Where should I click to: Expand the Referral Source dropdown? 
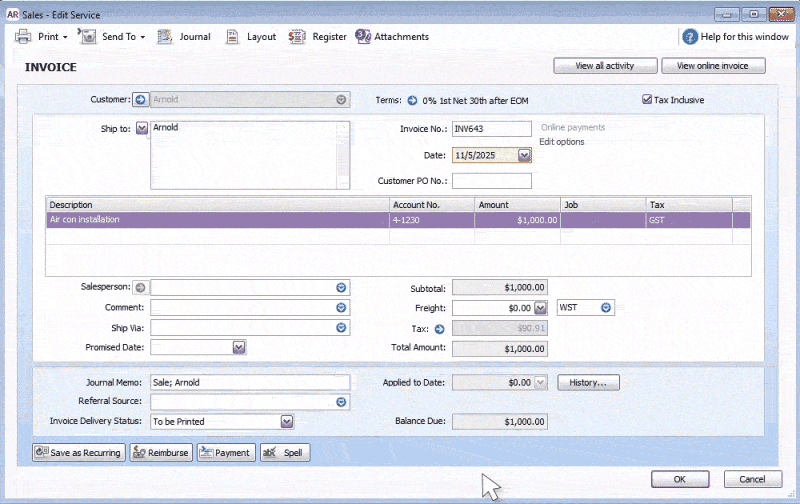pos(341,402)
